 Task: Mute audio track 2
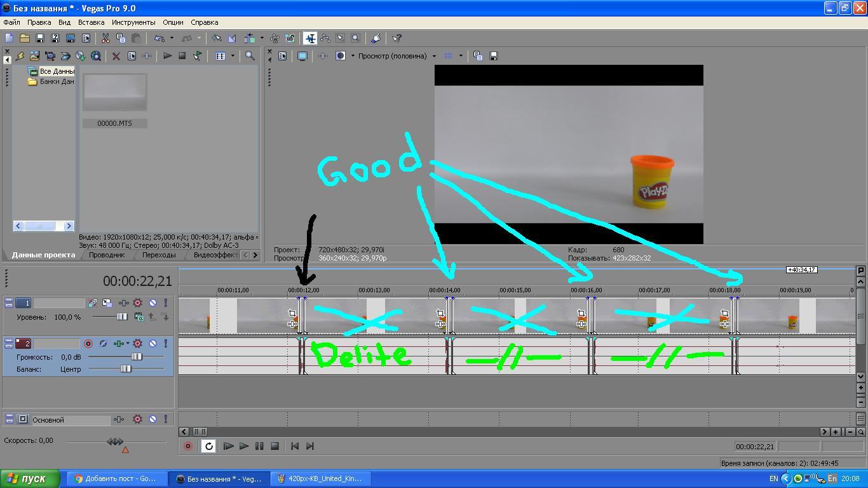(x=153, y=344)
